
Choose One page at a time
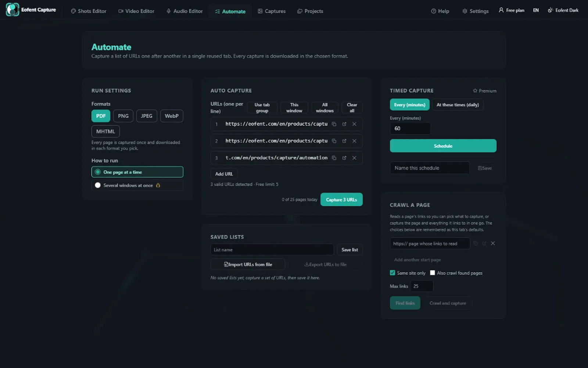pos(137,172)
